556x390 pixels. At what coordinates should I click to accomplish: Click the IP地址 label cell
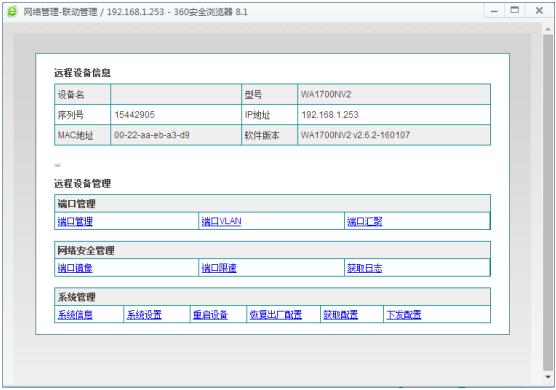click(x=269, y=115)
